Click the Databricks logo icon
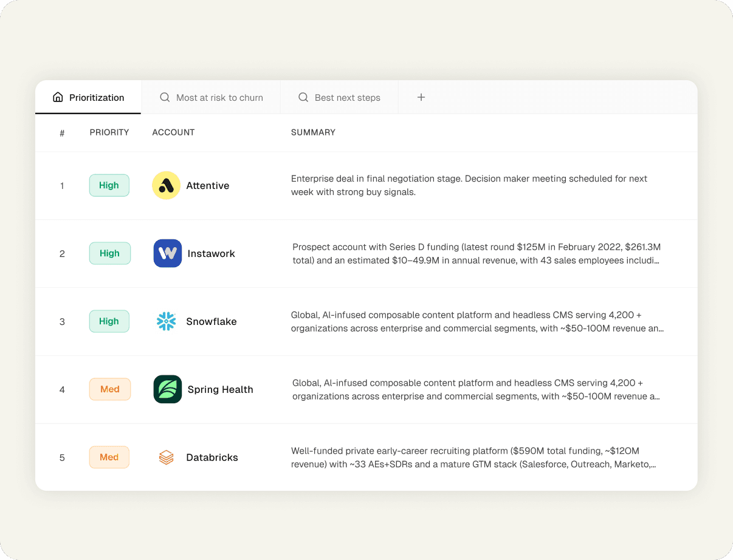Screen dimensions: 733x560 [166, 457]
